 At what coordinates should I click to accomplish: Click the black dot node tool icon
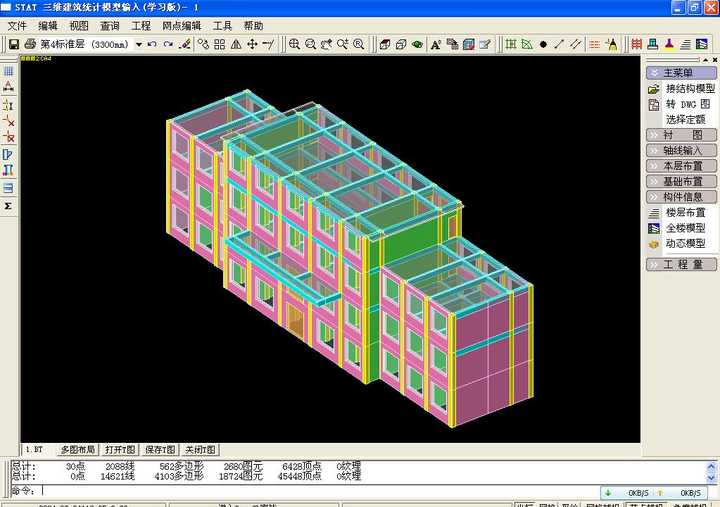click(543, 45)
